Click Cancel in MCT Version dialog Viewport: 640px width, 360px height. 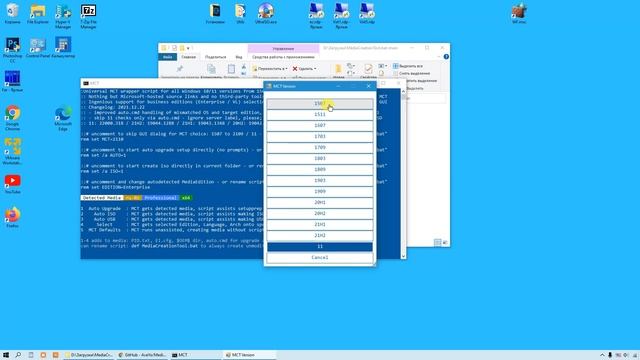[320, 258]
